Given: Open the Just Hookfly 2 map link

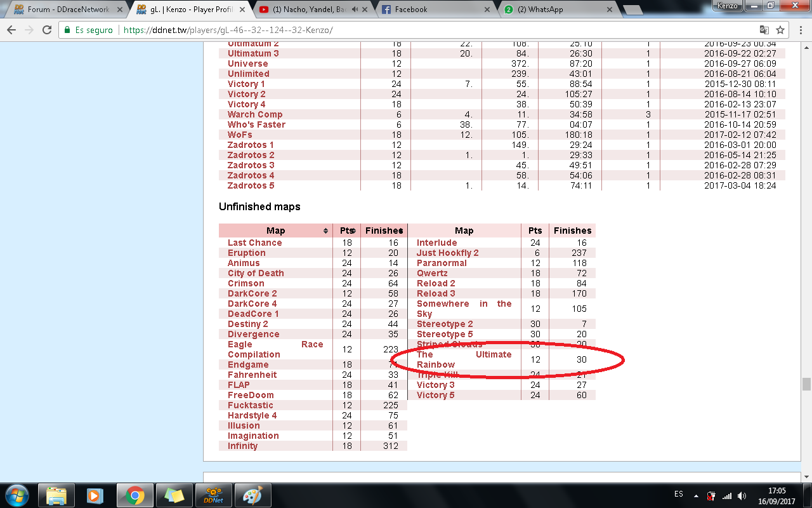Looking at the screenshot, I should 447,253.
